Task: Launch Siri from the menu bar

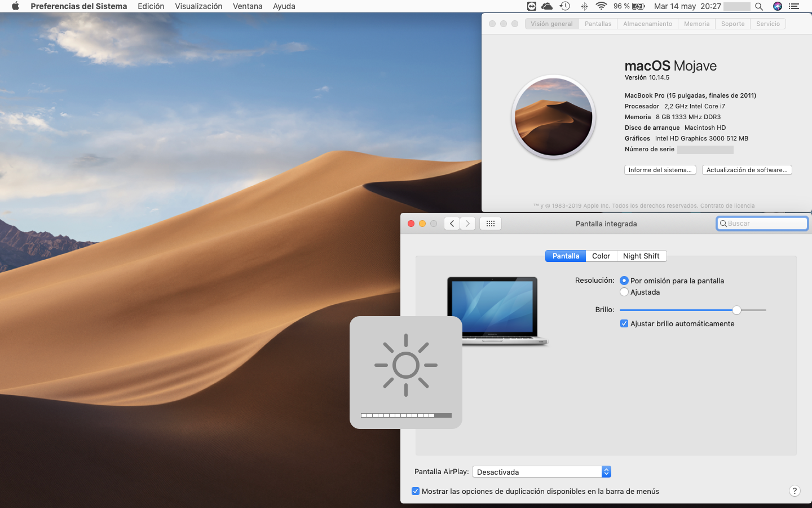Action: [778, 6]
